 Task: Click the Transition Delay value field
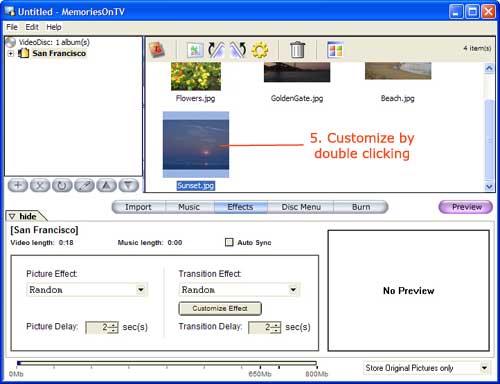pyautogui.click(x=260, y=327)
